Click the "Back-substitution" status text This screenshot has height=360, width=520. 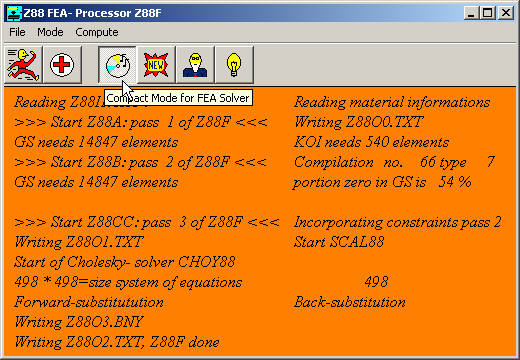point(350,302)
